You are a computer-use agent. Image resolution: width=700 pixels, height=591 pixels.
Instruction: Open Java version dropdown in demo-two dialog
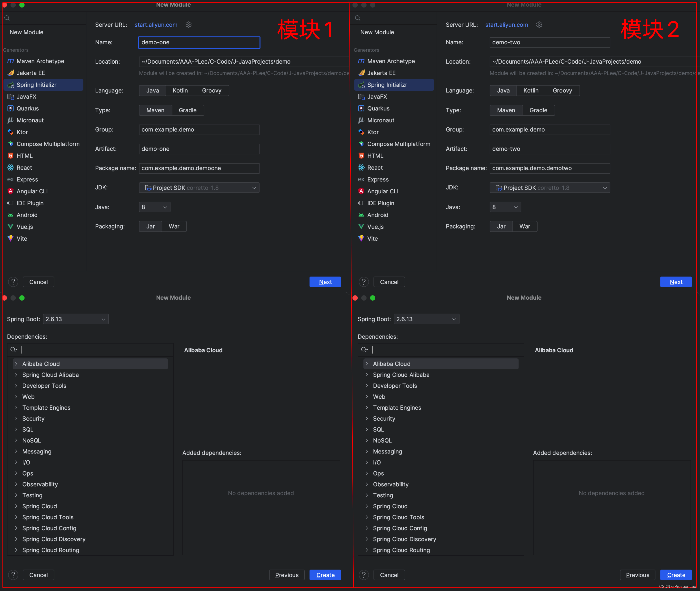[x=505, y=207]
